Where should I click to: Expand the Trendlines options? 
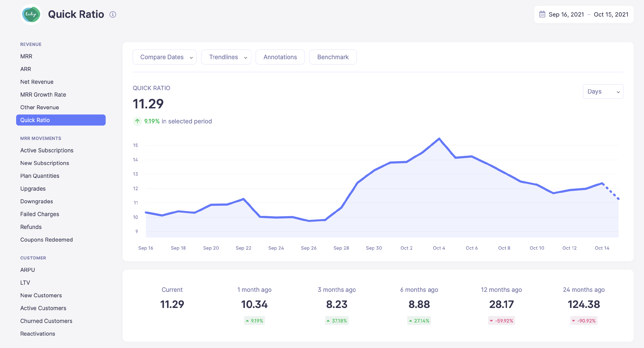[226, 57]
